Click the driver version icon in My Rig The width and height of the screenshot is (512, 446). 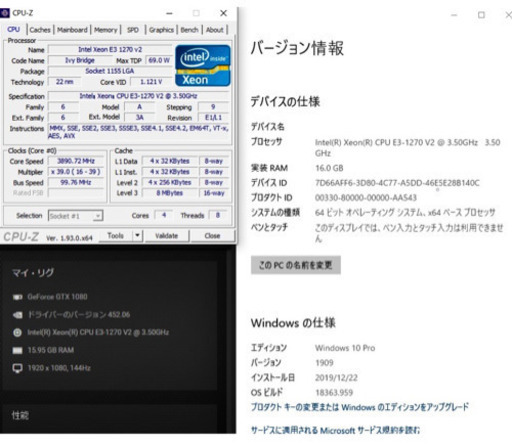coord(17,315)
